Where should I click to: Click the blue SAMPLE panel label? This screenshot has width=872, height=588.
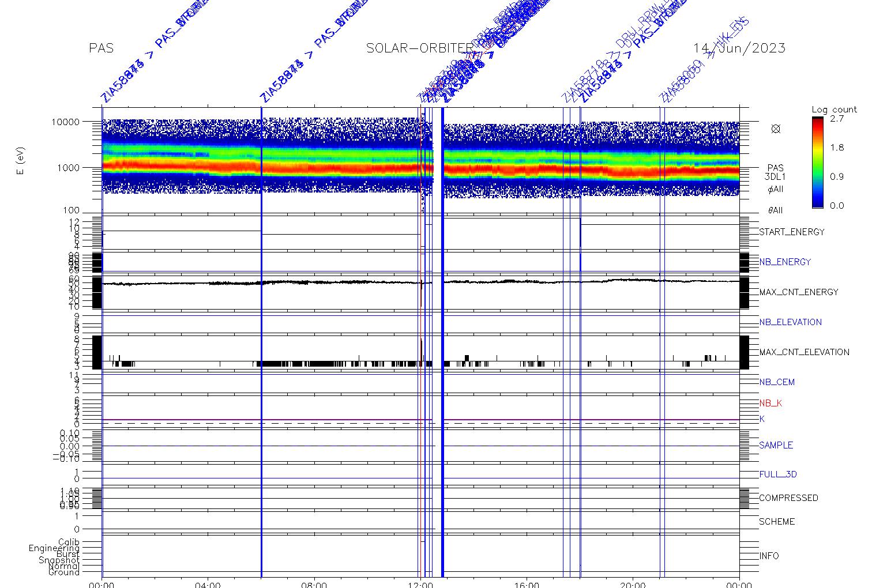(776, 445)
